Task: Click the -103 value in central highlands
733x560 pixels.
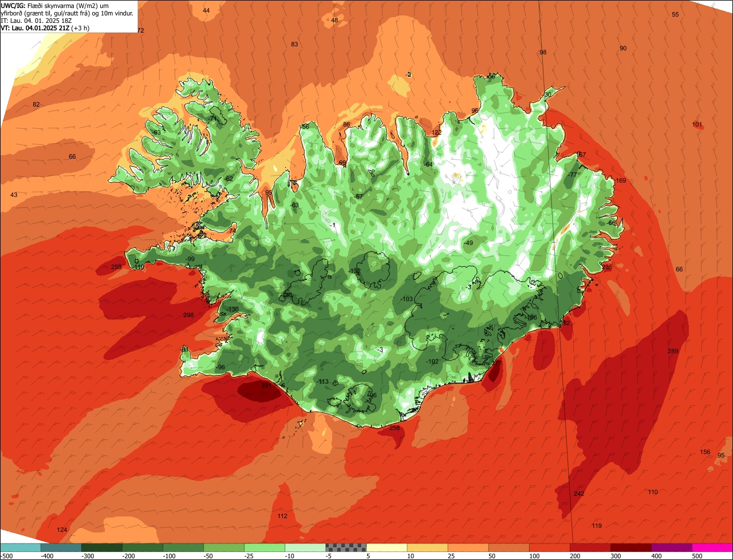Action: point(407,299)
